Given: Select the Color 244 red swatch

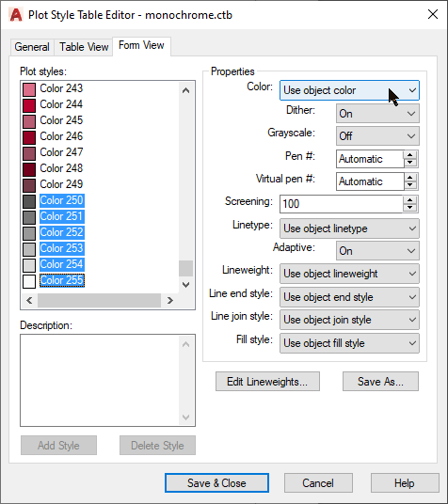Looking at the screenshot, I should pos(29,105).
